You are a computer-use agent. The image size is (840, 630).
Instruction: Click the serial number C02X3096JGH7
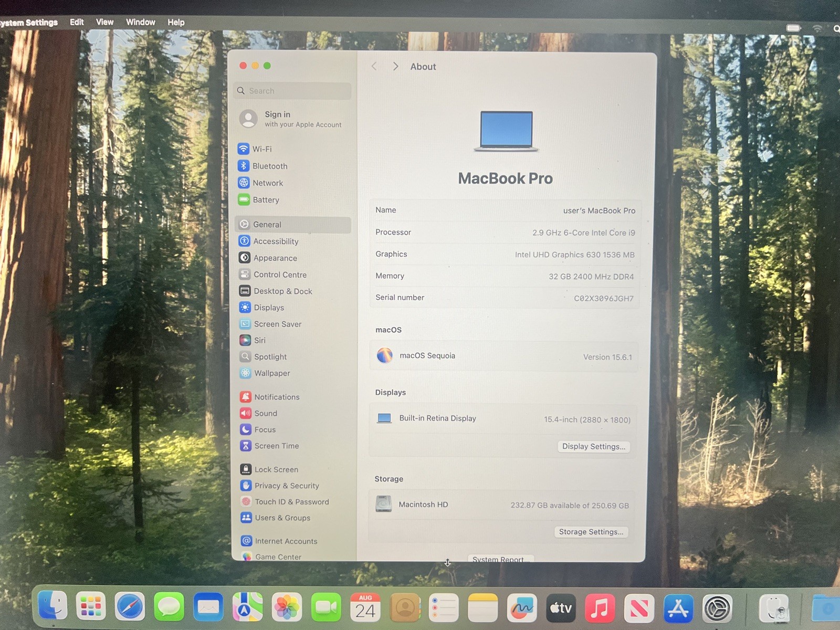[604, 298]
